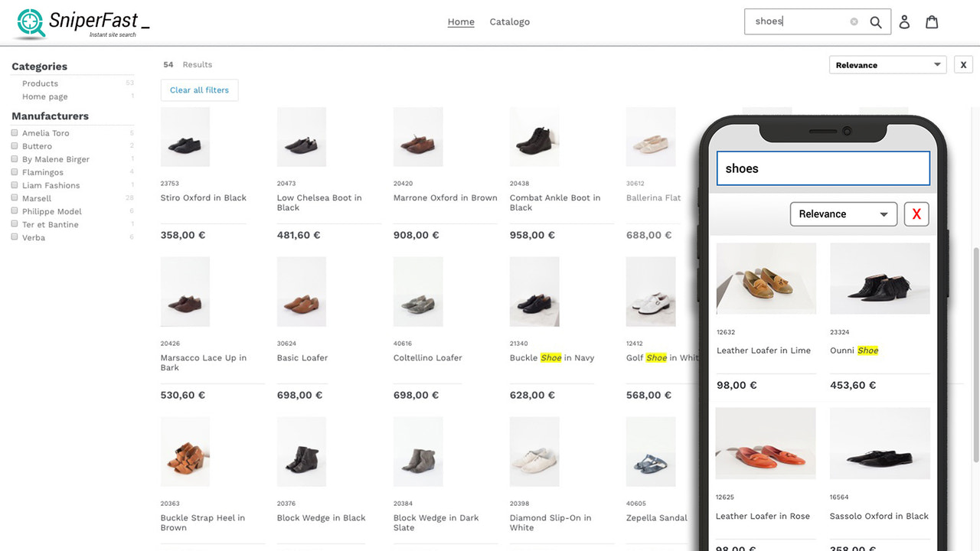This screenshot has height=551, width=980.
Task: Enable the Marsell manufacturer filter
Action: tap(13, 197)
